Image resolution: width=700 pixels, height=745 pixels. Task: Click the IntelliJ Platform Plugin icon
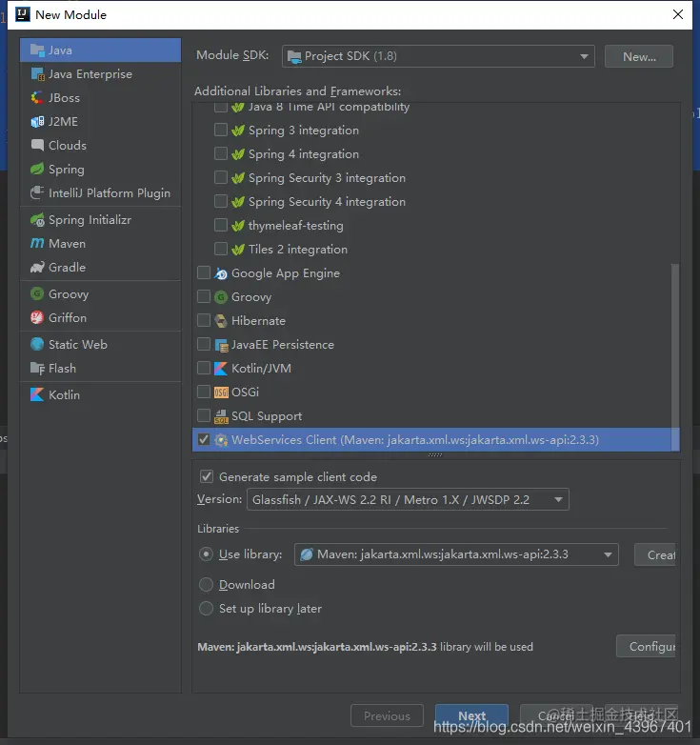[x=37, y=192]
